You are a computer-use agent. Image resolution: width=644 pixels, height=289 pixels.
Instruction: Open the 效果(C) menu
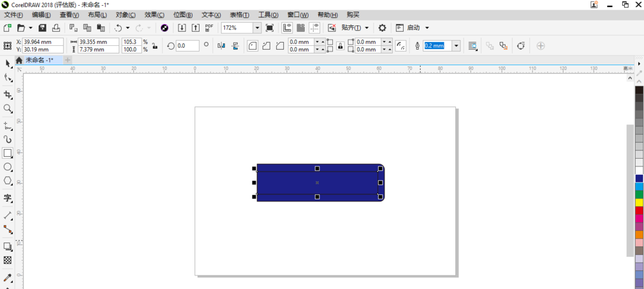155,15
